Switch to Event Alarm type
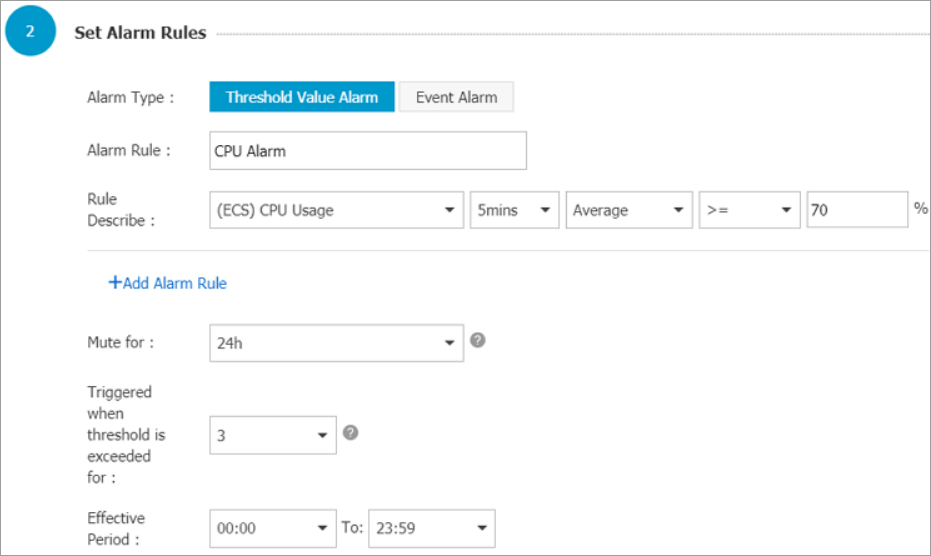 pyautogui.click(x=456, y=97)
